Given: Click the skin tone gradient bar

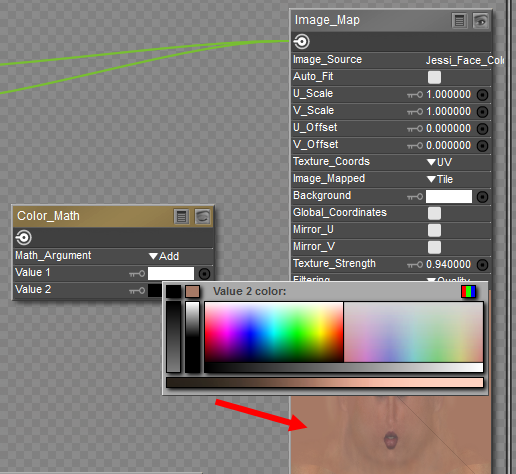Looking at the screenshot, I should point(325,383).
